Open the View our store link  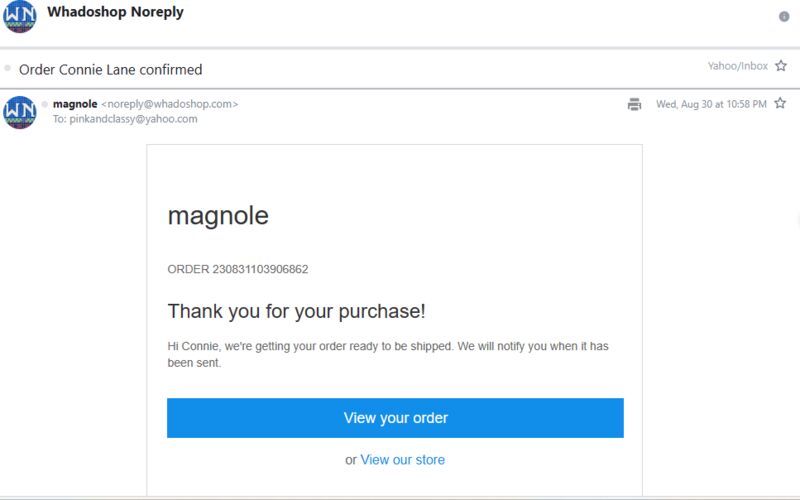[403, 460]
